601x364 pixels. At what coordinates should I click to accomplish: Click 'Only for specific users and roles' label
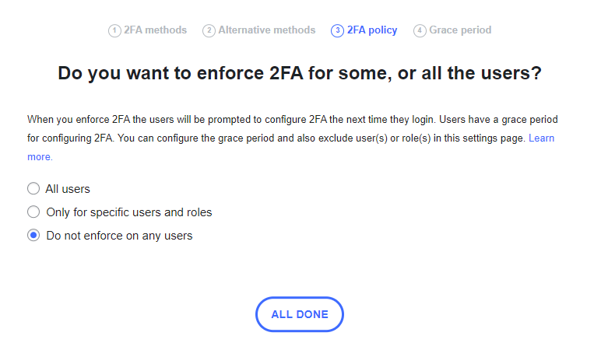tap(128, 212)
